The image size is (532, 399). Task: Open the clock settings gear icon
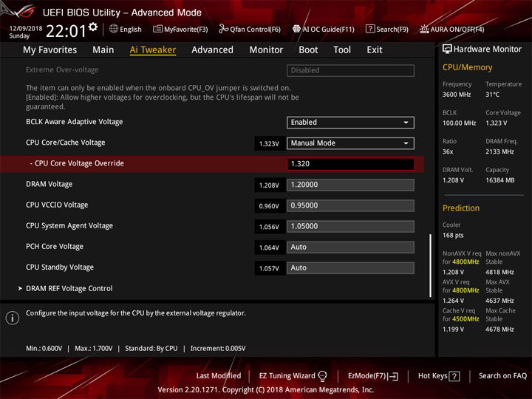(x=93, y=27)
